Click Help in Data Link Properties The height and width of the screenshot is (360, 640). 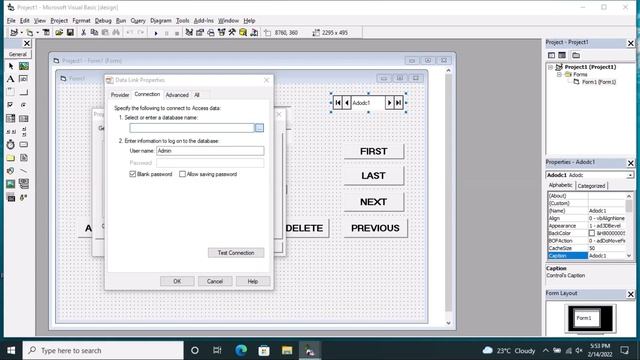pos(253,281)
